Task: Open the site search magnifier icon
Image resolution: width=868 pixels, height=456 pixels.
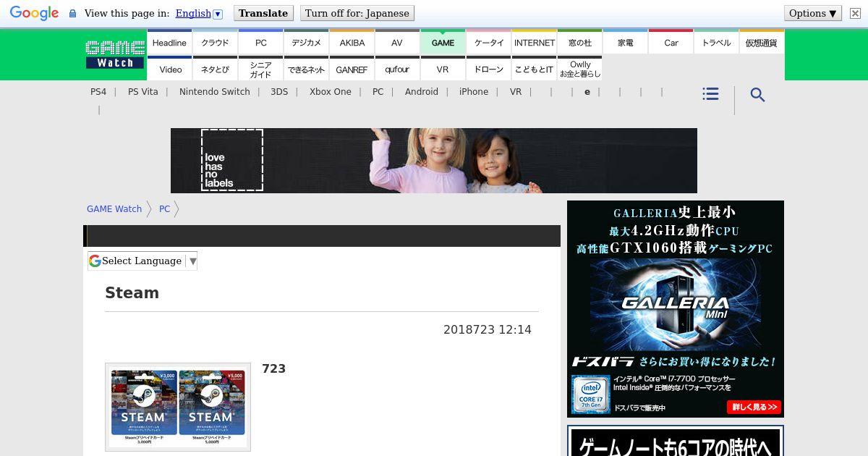Action: point(757,95)
